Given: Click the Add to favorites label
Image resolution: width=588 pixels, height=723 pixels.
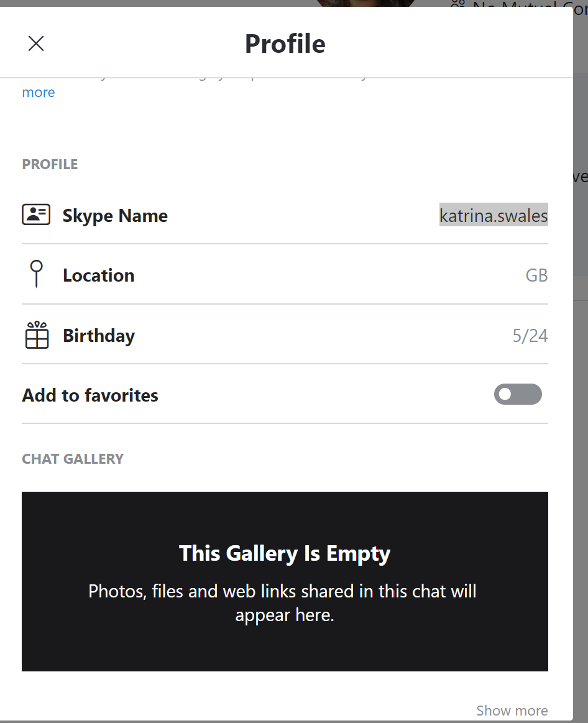Looking at the screenshot, I should coord(90,395).
